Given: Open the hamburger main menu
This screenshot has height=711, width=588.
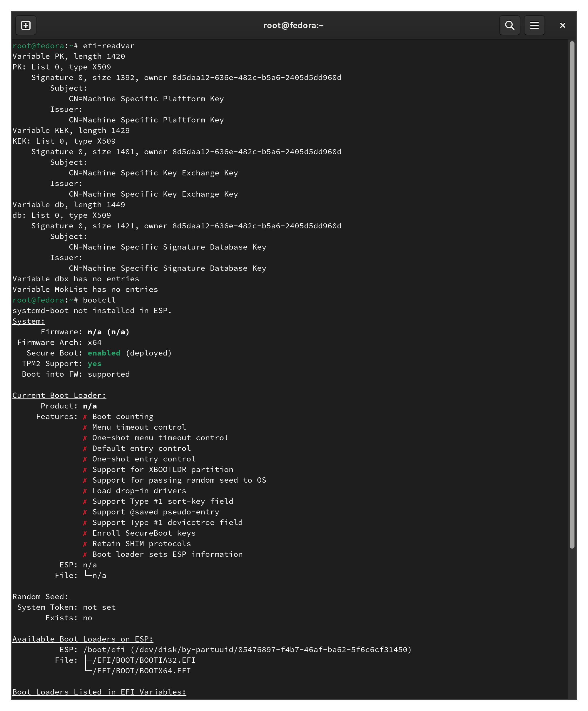Looking at the screenshot, I should point(534,25).
